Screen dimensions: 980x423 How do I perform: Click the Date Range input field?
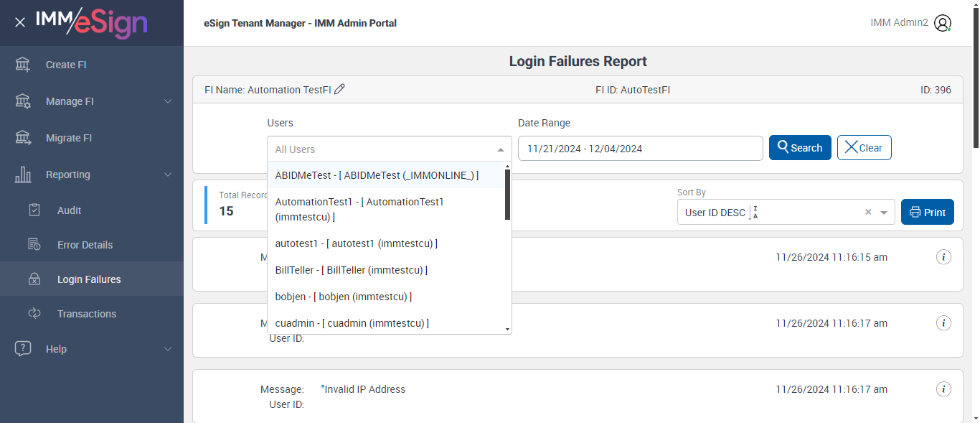coord(640,149)
